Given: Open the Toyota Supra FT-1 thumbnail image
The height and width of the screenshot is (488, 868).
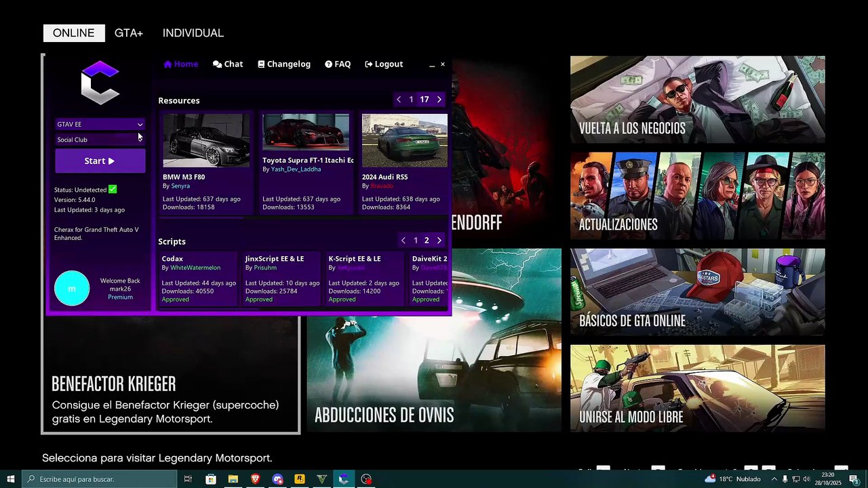Looking at the screenshot, I should point(306,132).
